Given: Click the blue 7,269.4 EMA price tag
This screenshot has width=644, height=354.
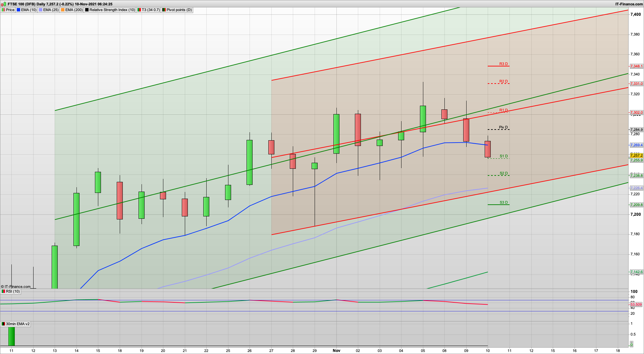Looking at the screenshot, I should (636, 145).
